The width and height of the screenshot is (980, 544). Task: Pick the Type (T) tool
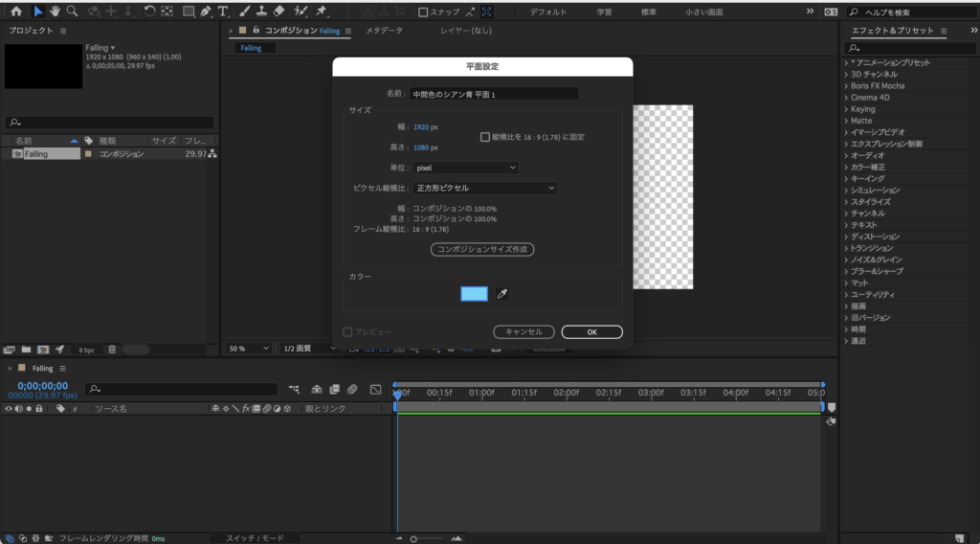223,11
